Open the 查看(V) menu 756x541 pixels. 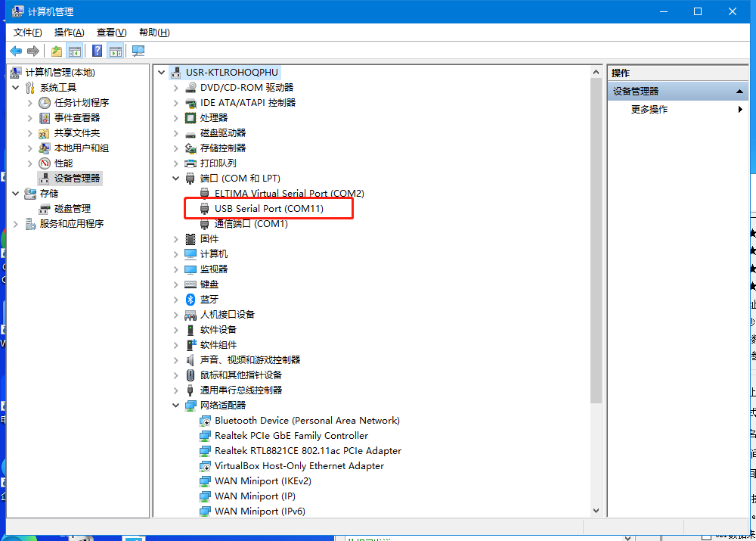[111, 32]
